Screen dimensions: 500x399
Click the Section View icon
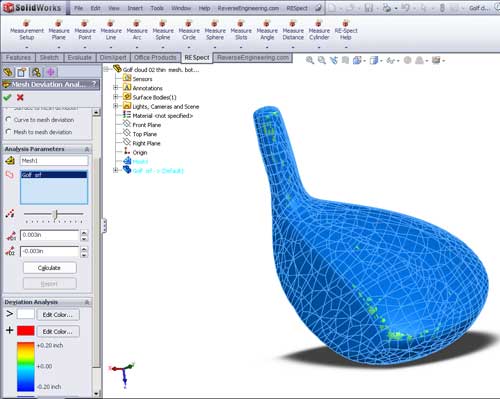[x=345, y=60]
